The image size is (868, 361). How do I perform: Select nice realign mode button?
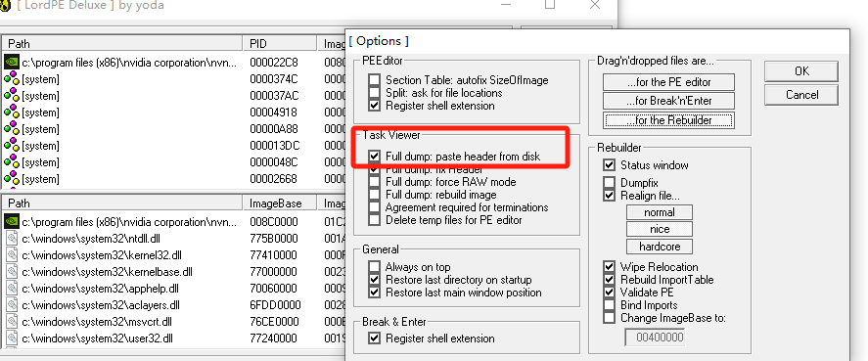[660, 229]
